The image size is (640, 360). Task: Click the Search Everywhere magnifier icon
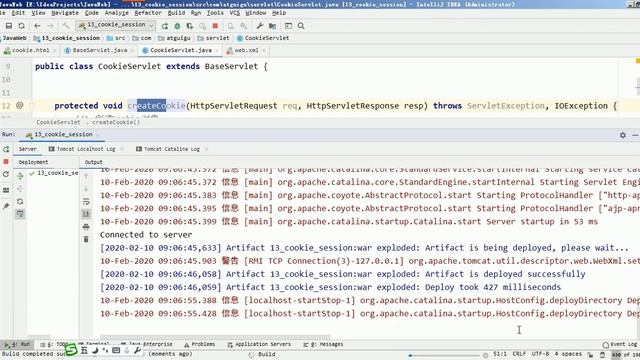301,26
